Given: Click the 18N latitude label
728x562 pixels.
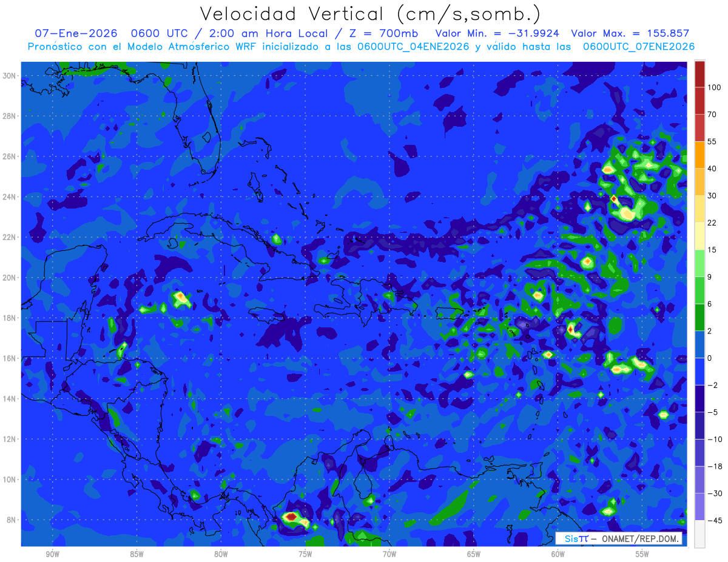Looking at the screenshot, I should click(x=10, y=318).
